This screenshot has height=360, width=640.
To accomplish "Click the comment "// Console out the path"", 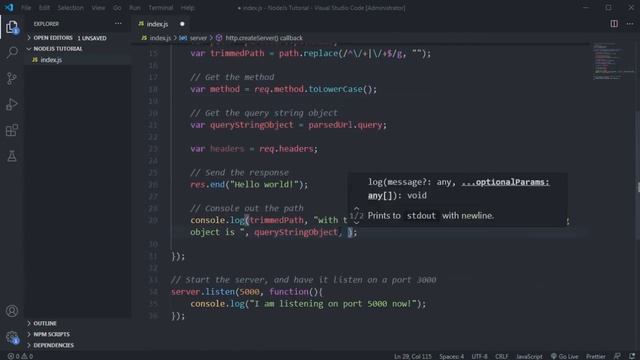I will tap(247, 208).
